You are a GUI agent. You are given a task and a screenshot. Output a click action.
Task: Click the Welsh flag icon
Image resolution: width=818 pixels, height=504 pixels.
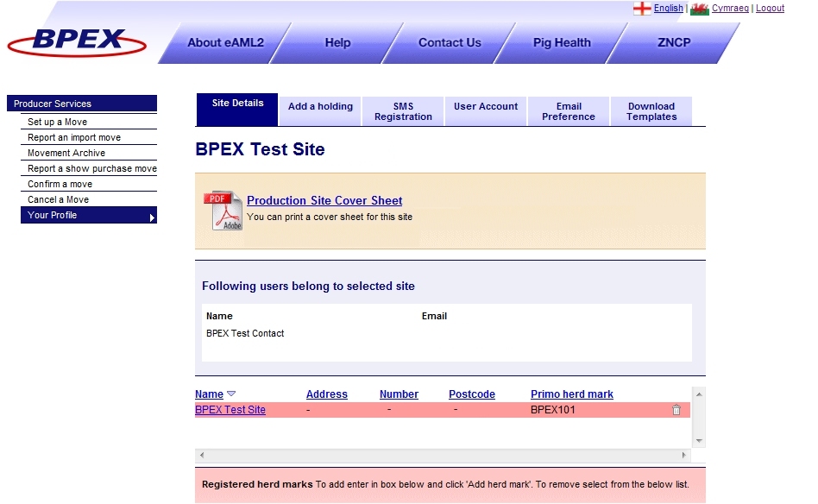coord(699,9)
